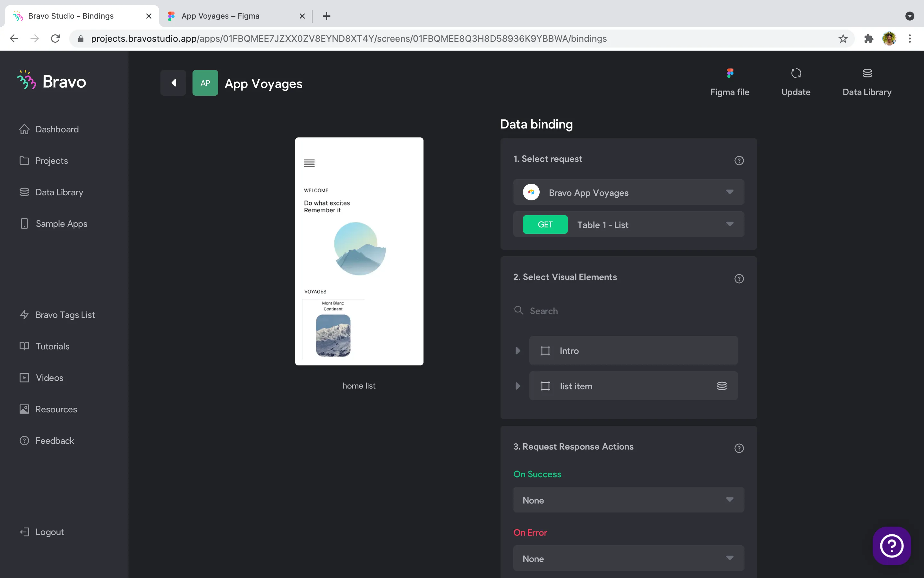The width and height of the screenshot is (924, 578).
Task: Click the Update refresh icon
Action: pyautogui.click(x=796, y=73)
